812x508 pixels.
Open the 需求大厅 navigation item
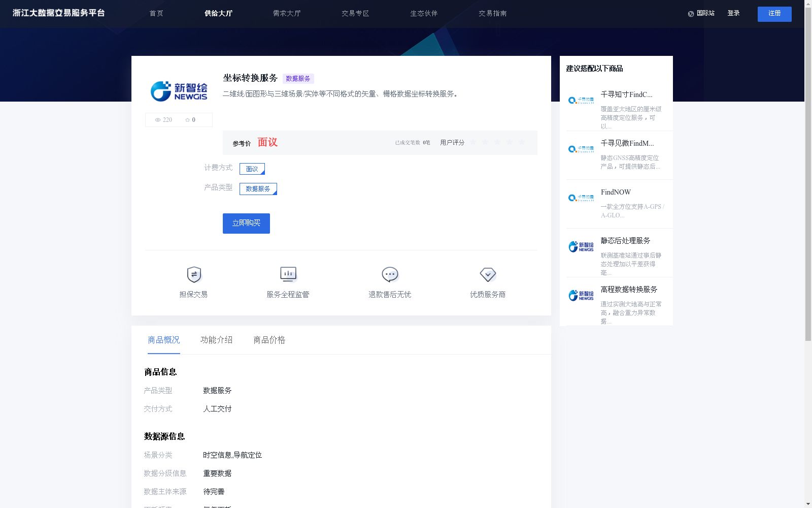point(287,14)
